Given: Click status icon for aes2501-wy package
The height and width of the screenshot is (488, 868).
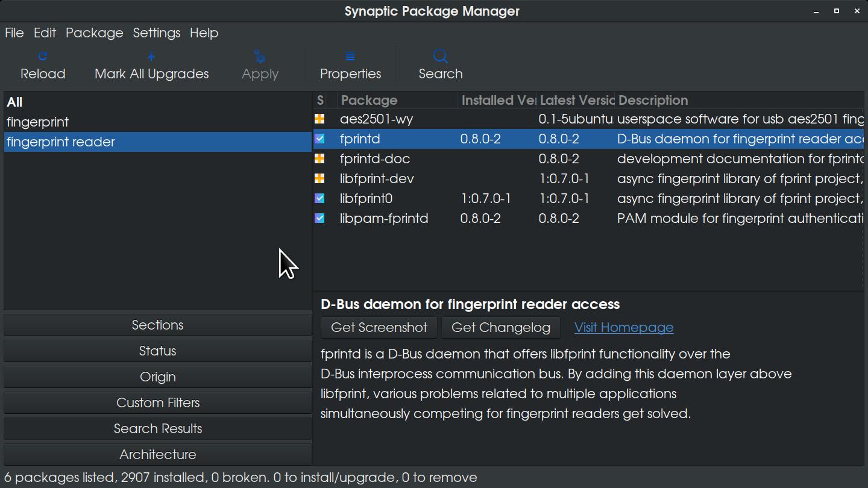Looking at the screenshot, I should (x=319, y=119).
